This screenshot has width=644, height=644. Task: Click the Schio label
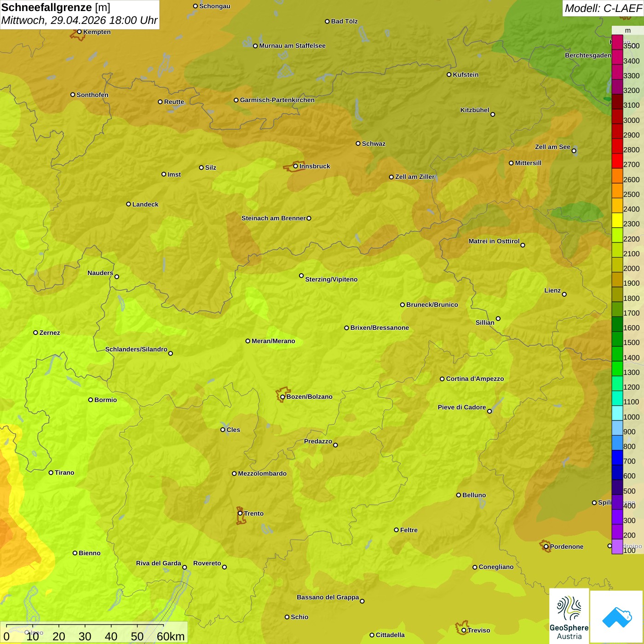tap(299, 617)
